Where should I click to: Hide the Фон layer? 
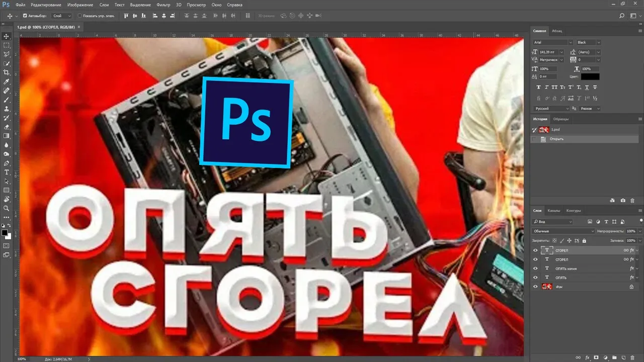tap(535, 287)
